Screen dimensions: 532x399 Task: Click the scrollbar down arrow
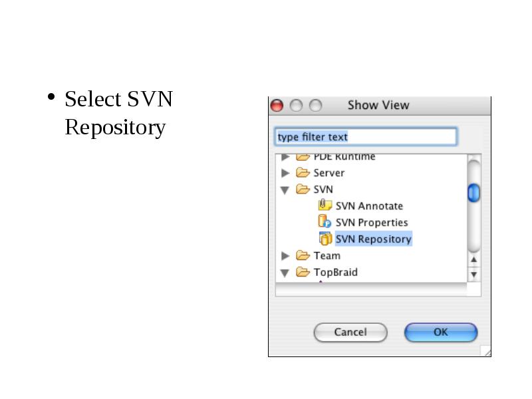(x=474, y=274)
